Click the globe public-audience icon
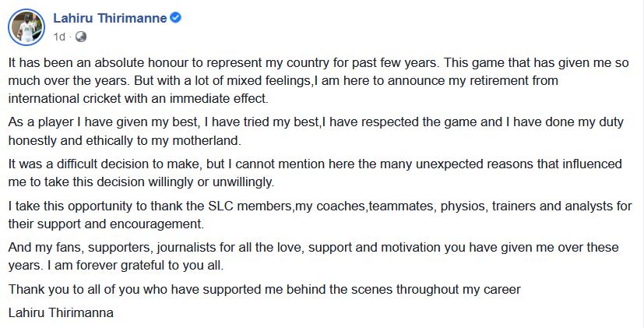644x328 pixels. click(x=81, y=36)
